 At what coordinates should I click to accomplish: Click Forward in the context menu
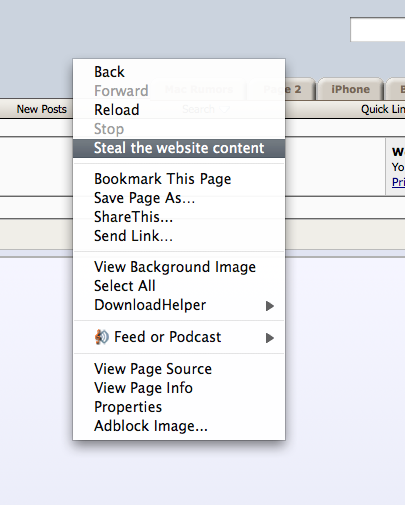coord(179,91)
